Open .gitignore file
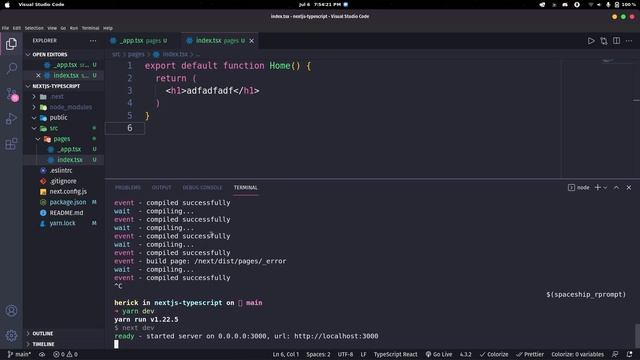The width and height of the screenshot is (640, 360). point(62,181)
